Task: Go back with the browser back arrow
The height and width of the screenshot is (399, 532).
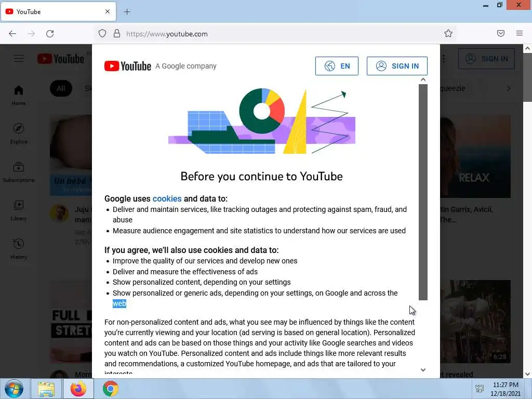Action: click(12, 34)
